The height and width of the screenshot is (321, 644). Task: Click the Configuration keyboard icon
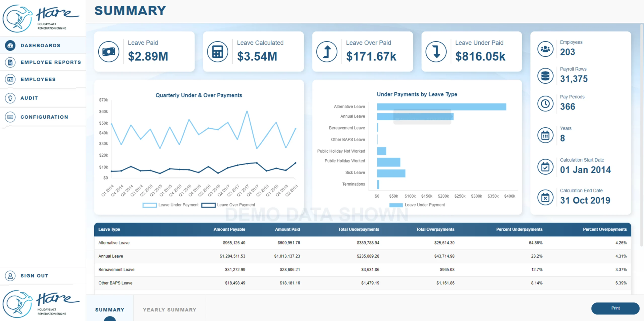(10, 117)
